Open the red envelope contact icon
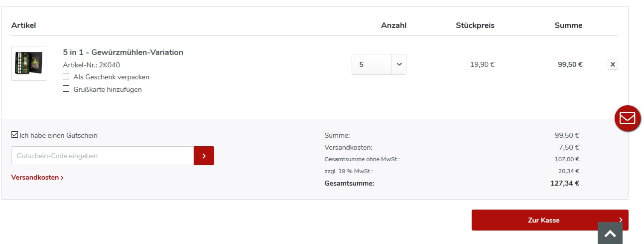The width and height of the screenshot is (644, 244). pyautogui.click(x=628, y=118)
